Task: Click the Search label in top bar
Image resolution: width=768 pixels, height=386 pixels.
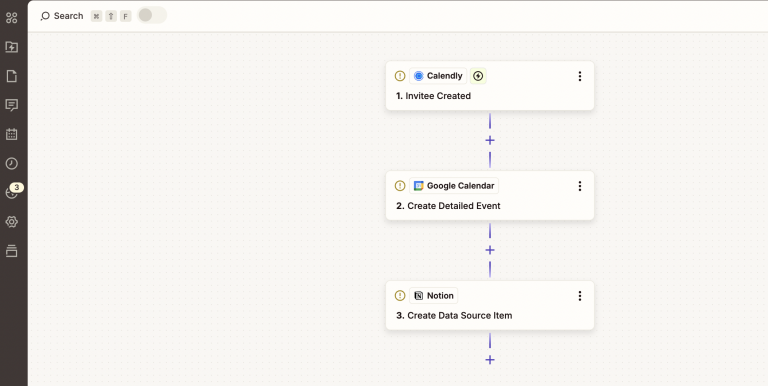Action: 69,16
